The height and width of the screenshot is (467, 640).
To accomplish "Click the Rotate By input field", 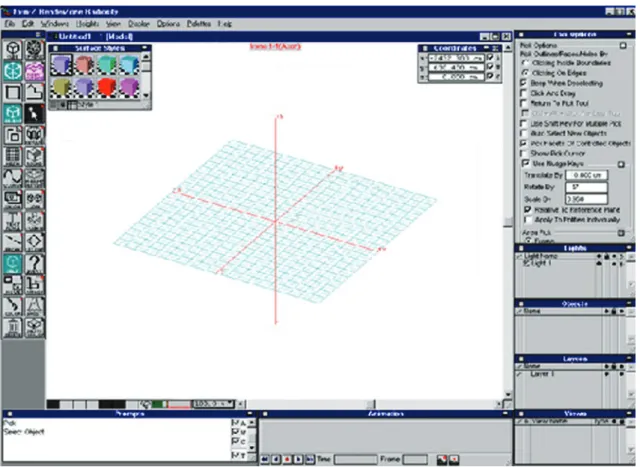I will [587, 187].
